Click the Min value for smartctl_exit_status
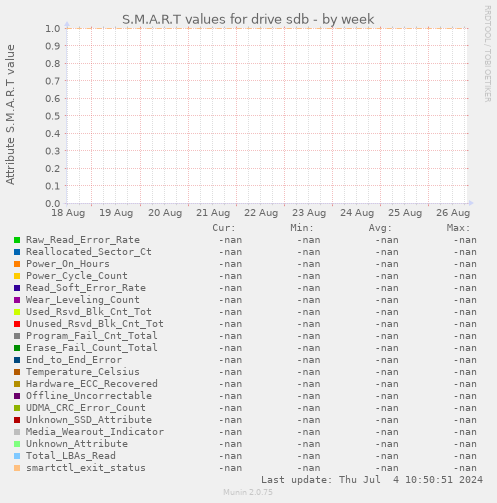The image size is (497, 503). [x=309, y=468]
